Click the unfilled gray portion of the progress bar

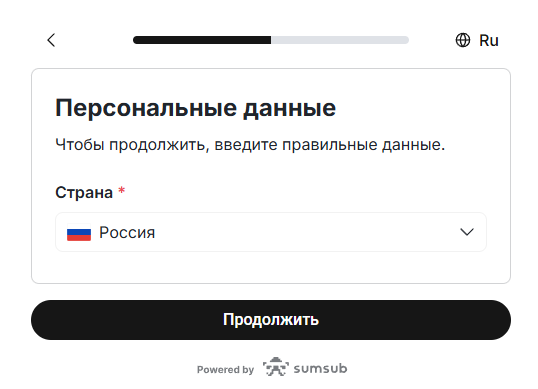coord(340,40)
